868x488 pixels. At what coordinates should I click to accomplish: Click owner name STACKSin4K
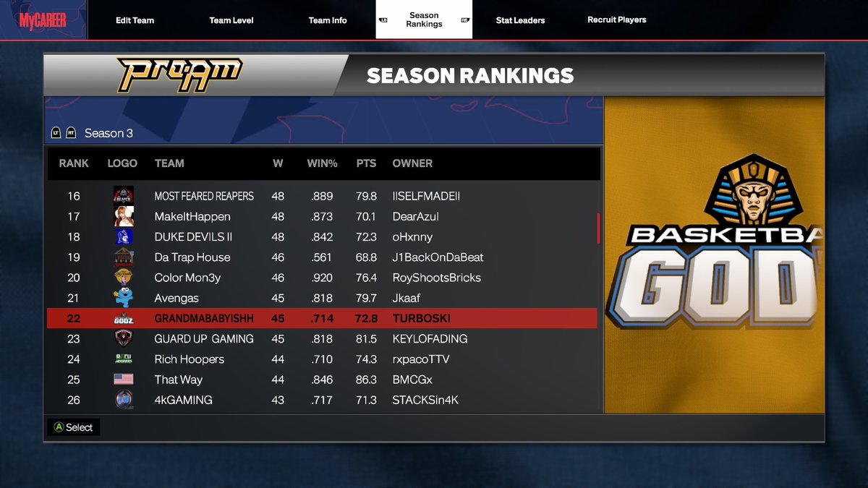[425, 400]
